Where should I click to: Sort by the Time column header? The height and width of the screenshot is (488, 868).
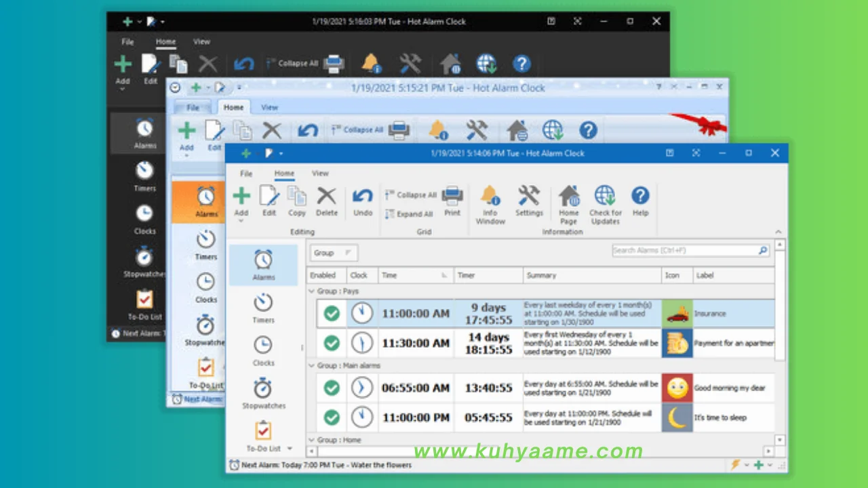click(416, 275)
